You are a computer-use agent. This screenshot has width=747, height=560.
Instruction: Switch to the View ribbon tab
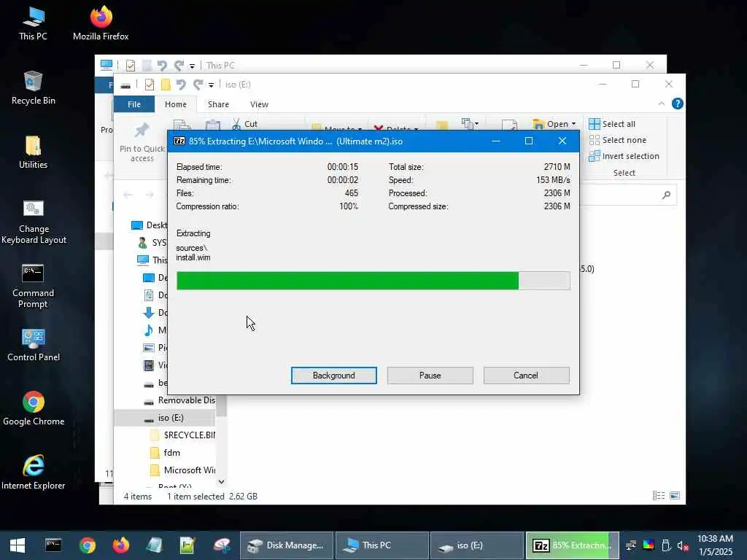pyautogui.click(x=259, y=104)
